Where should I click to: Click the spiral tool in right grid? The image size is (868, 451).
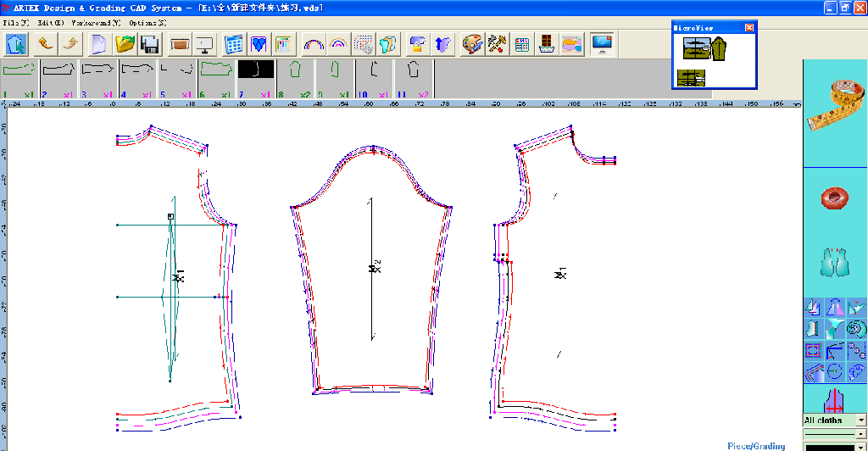click(x=856, y=328)
